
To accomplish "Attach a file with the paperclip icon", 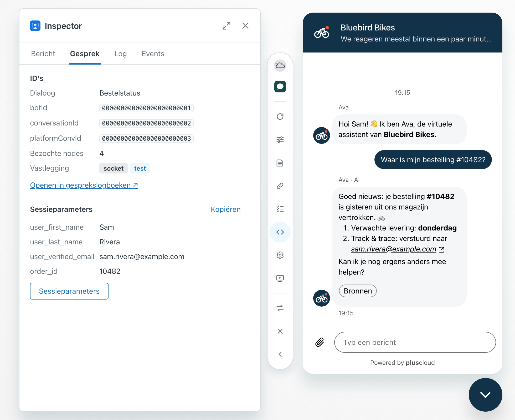I will coord(320,342).
